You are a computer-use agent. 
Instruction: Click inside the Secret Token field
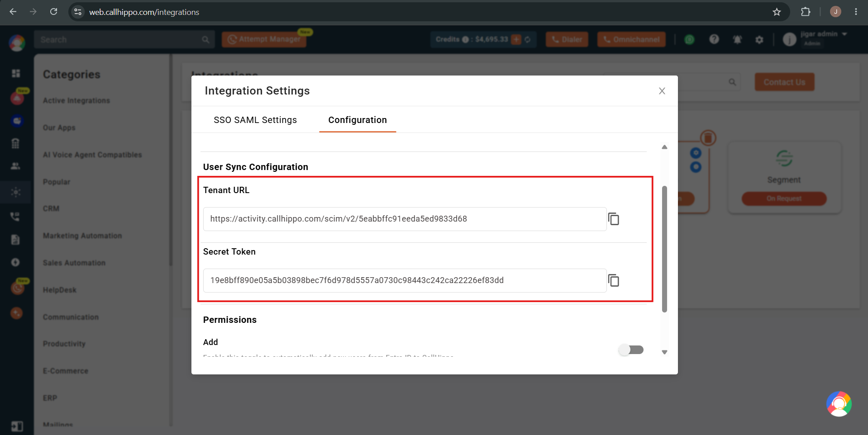tap(405, 280)
